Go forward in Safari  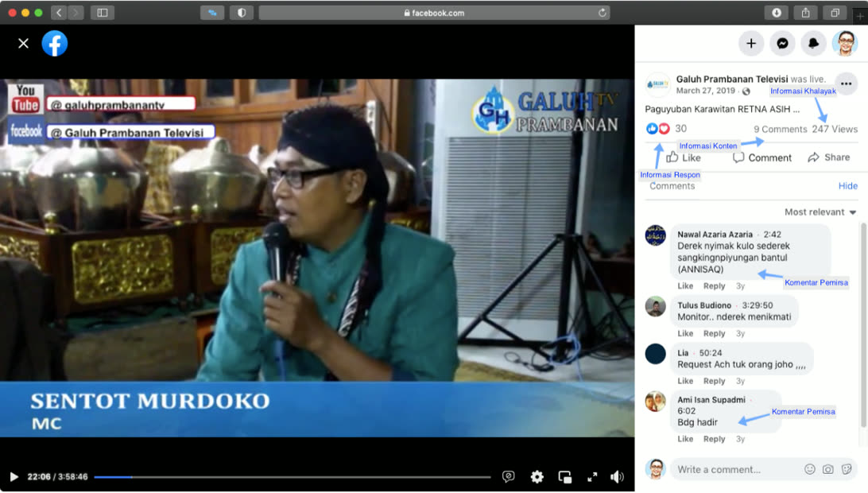[76, 13]
